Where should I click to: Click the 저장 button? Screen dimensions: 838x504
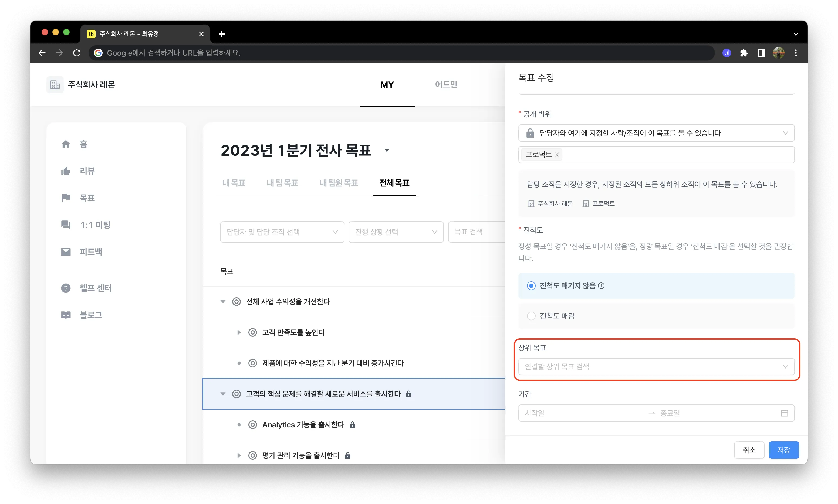tap(784, 450)
